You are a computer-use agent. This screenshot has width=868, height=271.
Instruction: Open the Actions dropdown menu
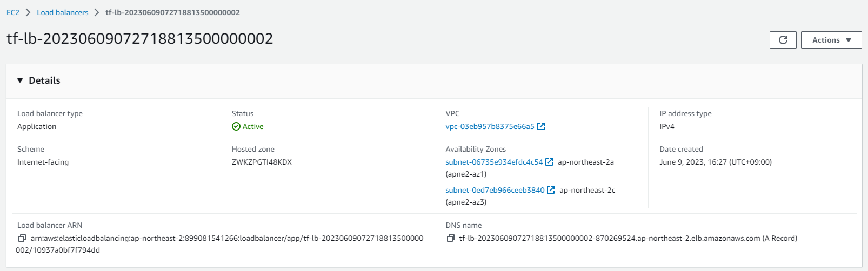pyautogui.click(x=831, y=40)
